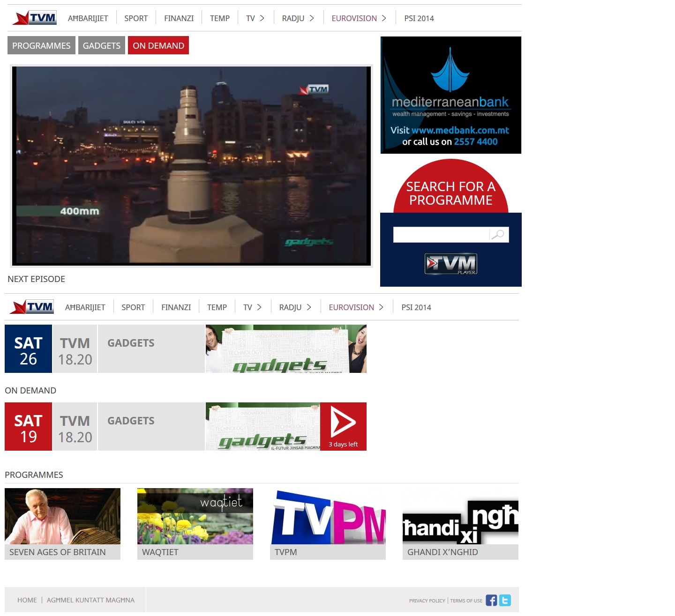Expand the RADJU submenu in top navigation

(x=298, y=18)
